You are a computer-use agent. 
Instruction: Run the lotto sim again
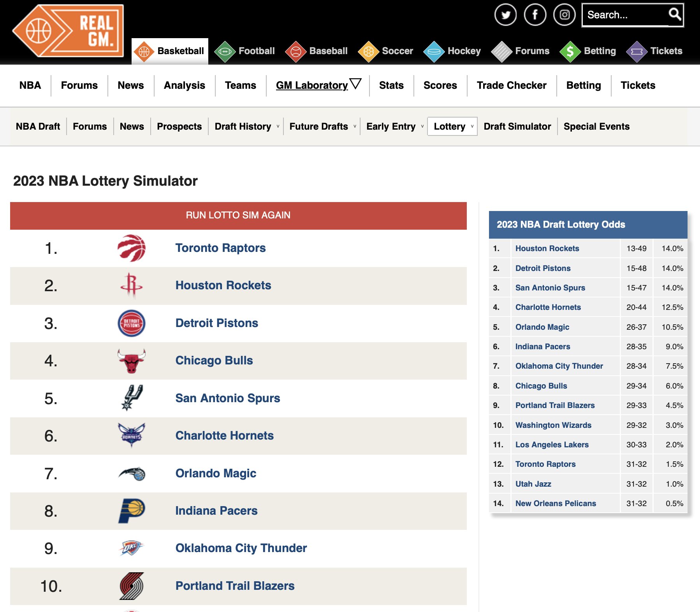click(238, 216)
